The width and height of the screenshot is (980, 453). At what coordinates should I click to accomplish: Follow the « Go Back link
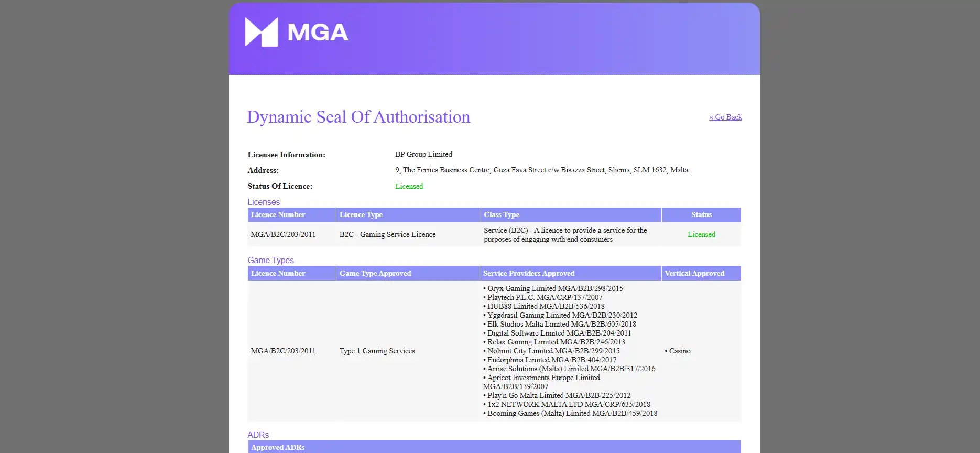725,117
